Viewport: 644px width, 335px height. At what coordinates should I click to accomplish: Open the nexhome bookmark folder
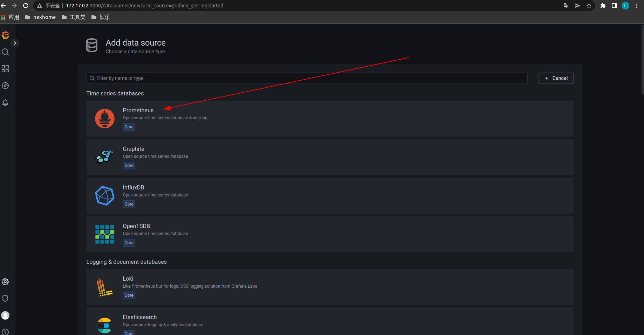coord(41,17)
